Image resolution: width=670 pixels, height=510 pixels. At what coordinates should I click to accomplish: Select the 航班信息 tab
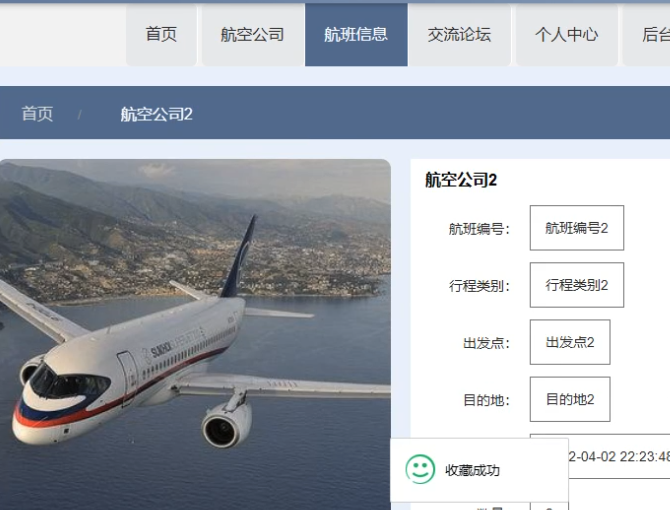pos(356,35)
